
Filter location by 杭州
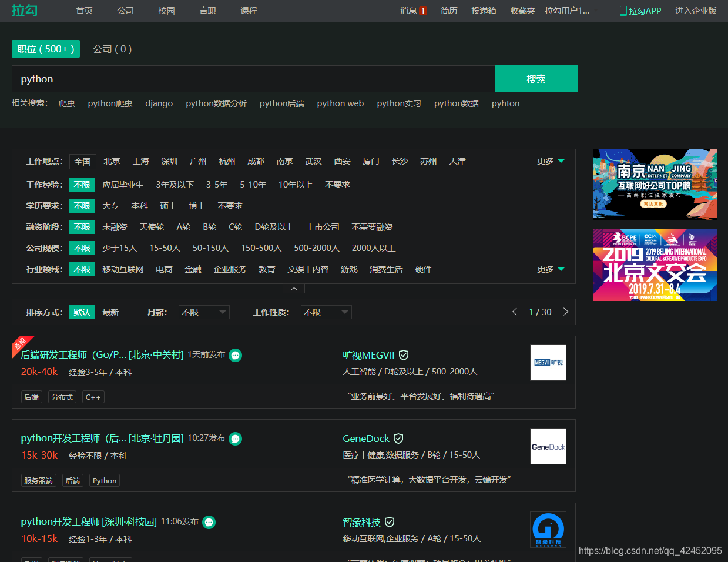(227, 161)
